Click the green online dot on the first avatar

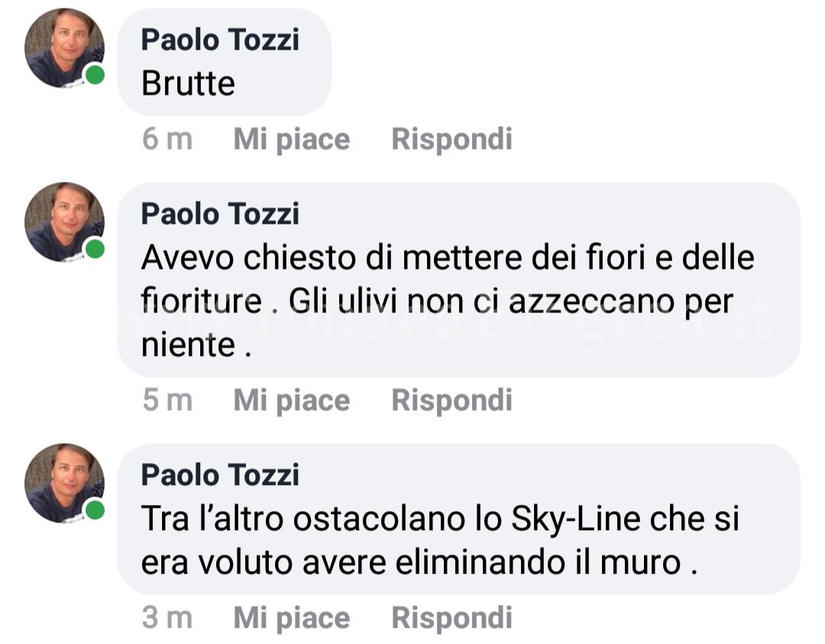pos(95,76)
